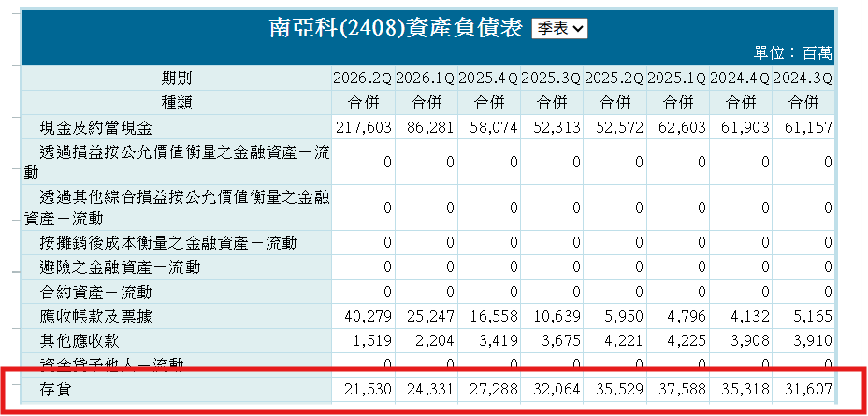The height and width of the screenshot is (416, 868).
Task: Select the 2024.4Q column header
Action: pos(740,79)
